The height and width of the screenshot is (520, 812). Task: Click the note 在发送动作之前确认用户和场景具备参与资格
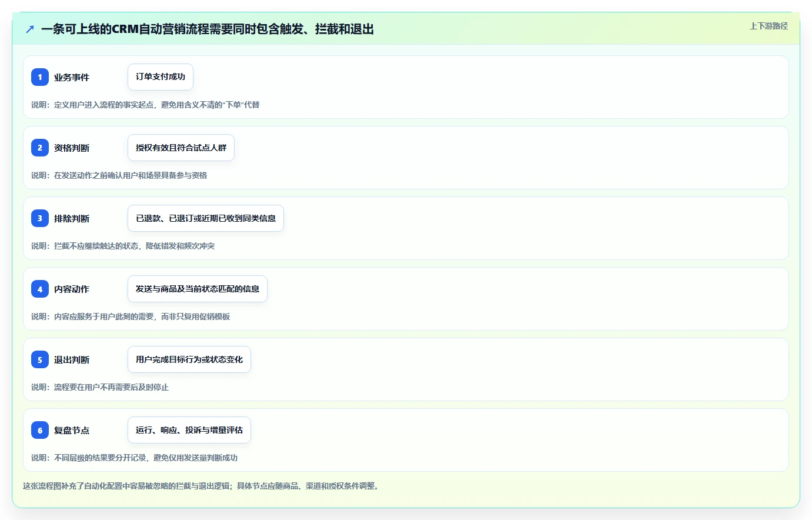[119, 175]
